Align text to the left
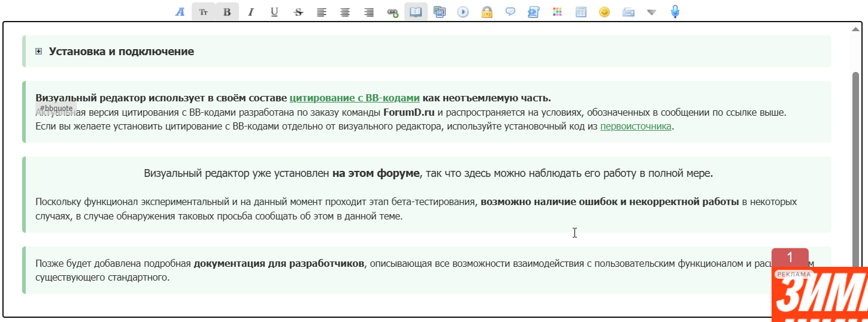The image size is (868, 322). point(322,12)
